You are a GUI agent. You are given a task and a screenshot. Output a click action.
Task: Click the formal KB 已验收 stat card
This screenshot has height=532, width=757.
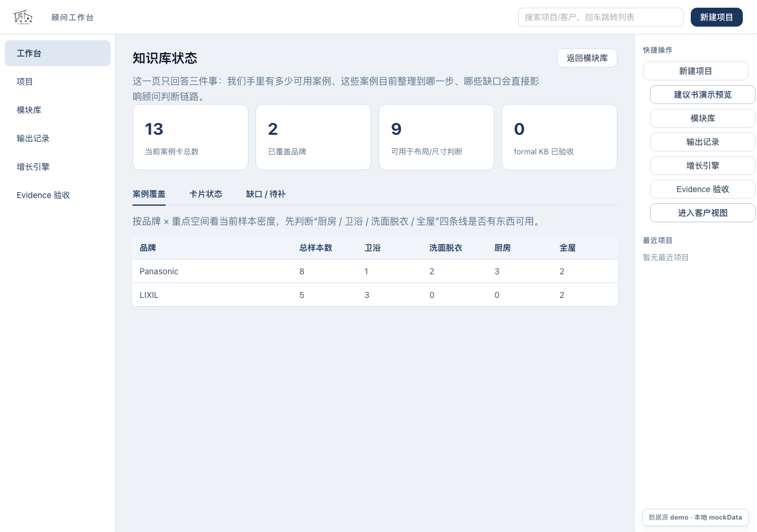pyautogui.click(x=559, y=137)
